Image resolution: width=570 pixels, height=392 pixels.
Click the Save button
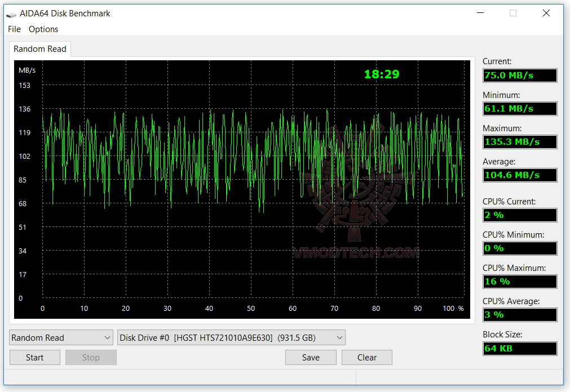click(x=311, y=357)
